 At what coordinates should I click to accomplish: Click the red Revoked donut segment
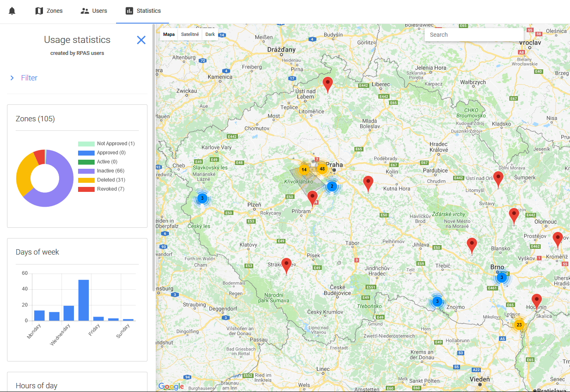(40, 157)
